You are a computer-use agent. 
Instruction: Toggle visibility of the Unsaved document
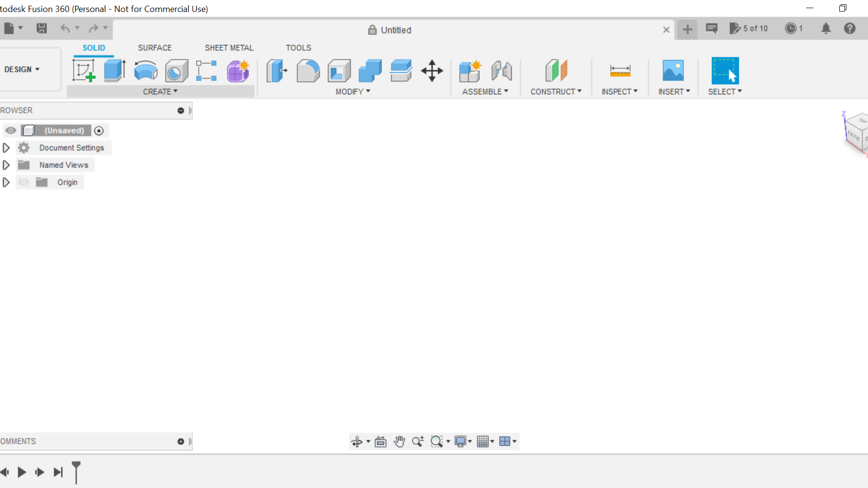pos(11,130)
